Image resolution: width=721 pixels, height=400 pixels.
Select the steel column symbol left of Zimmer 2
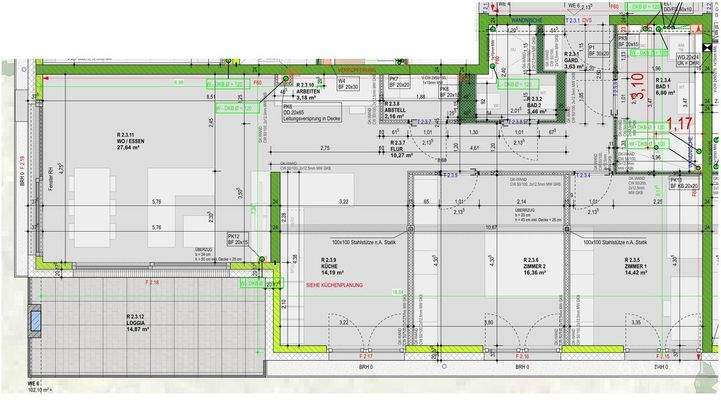411,229
